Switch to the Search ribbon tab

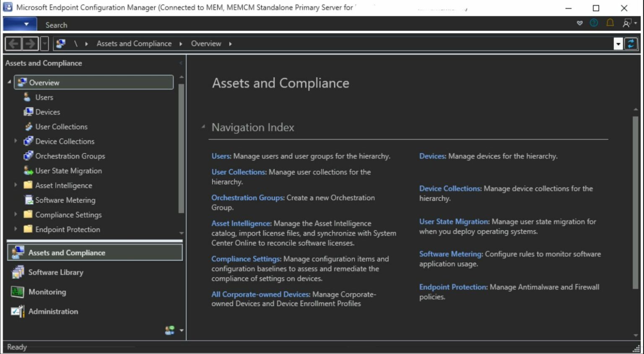(x=56, y=25)
